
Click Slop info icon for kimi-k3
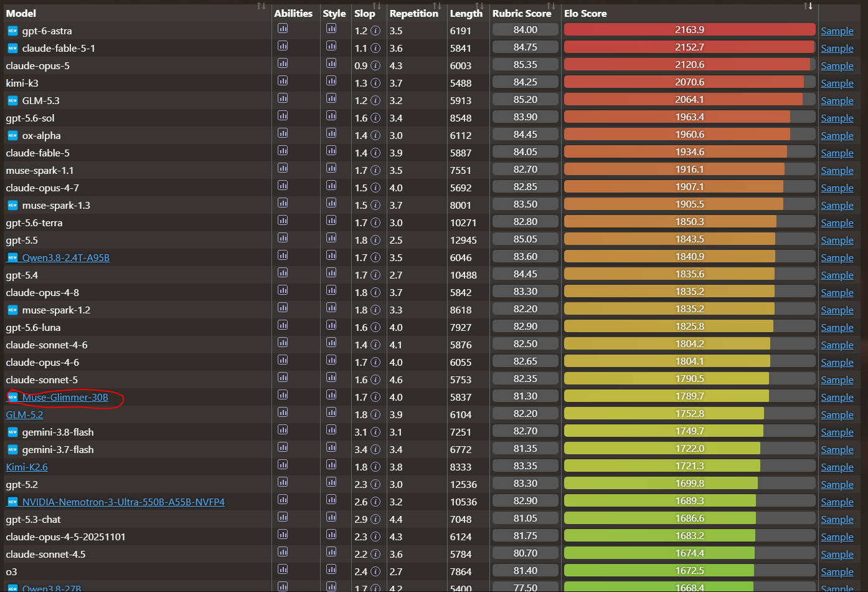(375, 83)
